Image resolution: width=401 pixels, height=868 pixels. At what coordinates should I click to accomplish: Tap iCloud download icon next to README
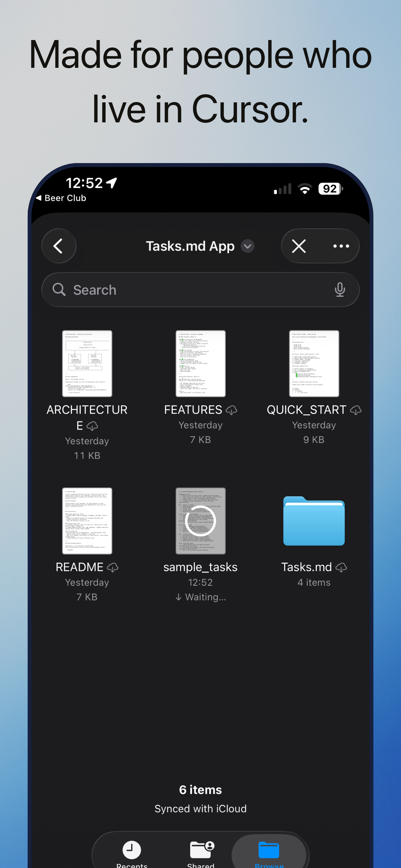coord(113,567)
